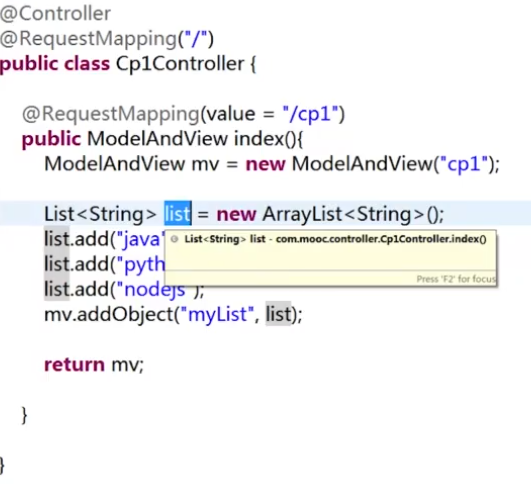
Task: Click the class-level @RequestMapping("/") annotation
Action: [x=107, y=39]
